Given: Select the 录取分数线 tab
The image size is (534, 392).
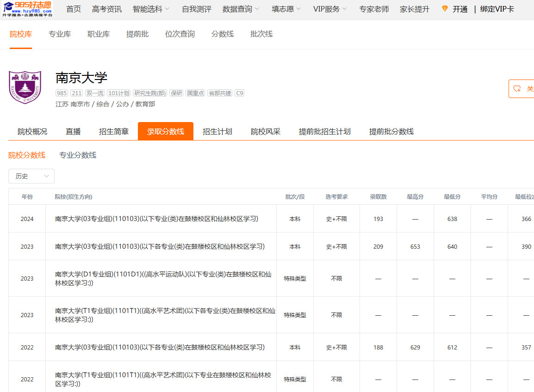Looking at the screenshot, I should [x=166, y=131].
